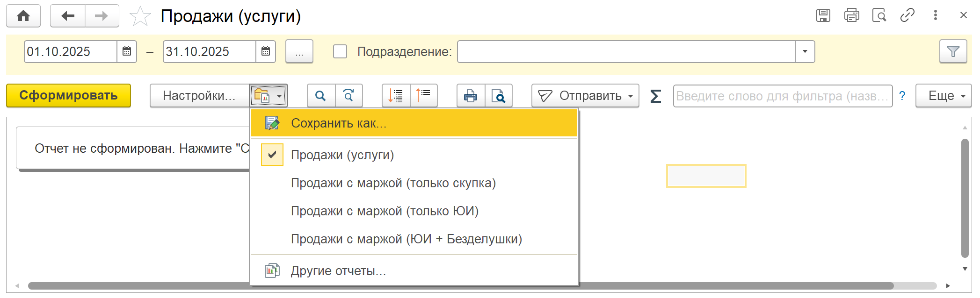Click the print icon in report toolbar
980x298 pixels.
[471, 96]
